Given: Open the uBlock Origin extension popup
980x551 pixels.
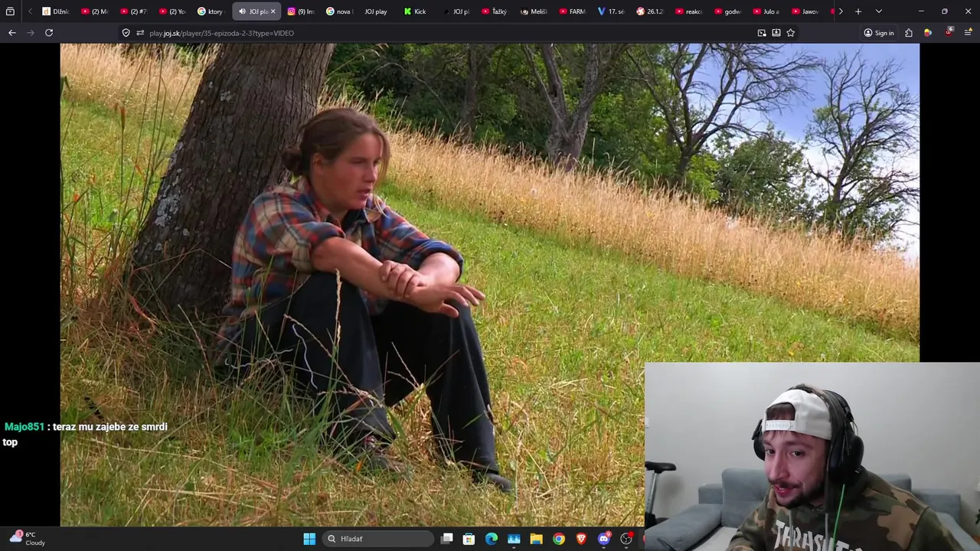Looking at the screenshot, I should (x=949, y=33).
